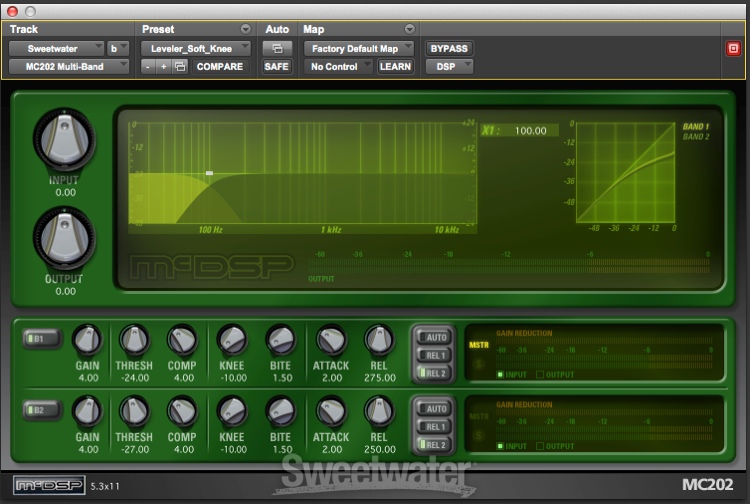Click the Band 1 REL knob
Viewport: 750px width, 504px height.
379,340
